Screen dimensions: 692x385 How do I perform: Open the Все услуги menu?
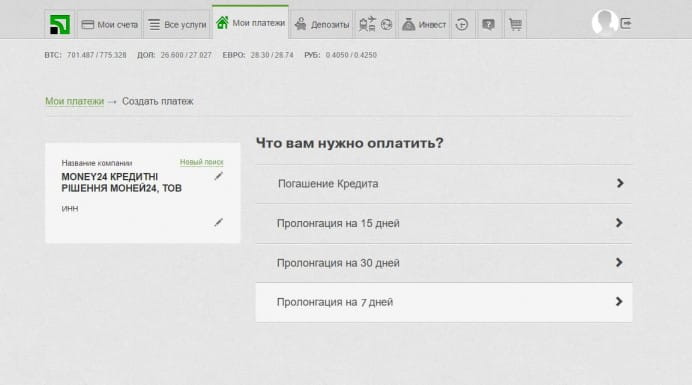click(177, 24)
